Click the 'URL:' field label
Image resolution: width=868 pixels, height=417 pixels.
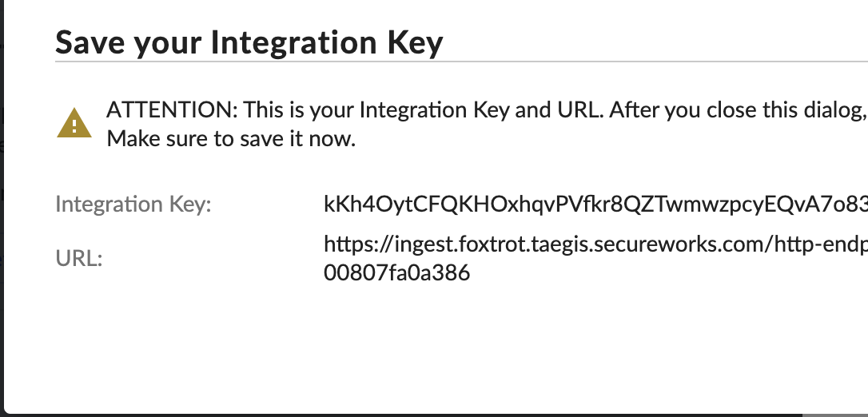79,258
